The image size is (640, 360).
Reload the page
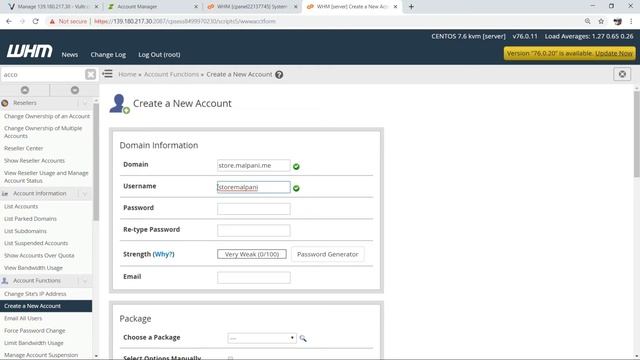(x=36, y=21)
